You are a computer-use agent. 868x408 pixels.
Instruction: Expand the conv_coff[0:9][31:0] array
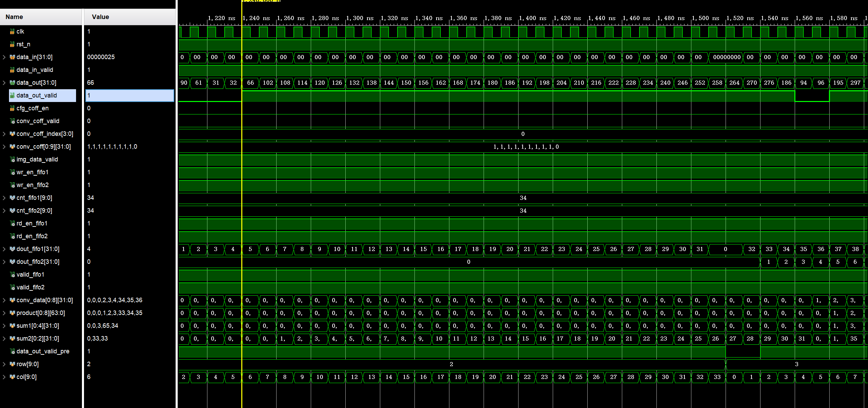coord(3,147)
